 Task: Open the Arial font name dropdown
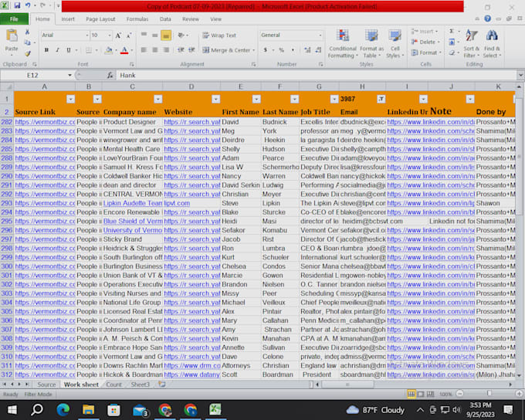(87, 36)
